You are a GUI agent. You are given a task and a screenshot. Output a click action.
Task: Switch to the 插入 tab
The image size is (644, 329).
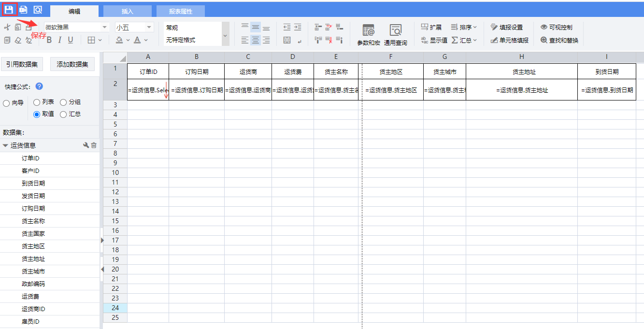coord(127,11)
